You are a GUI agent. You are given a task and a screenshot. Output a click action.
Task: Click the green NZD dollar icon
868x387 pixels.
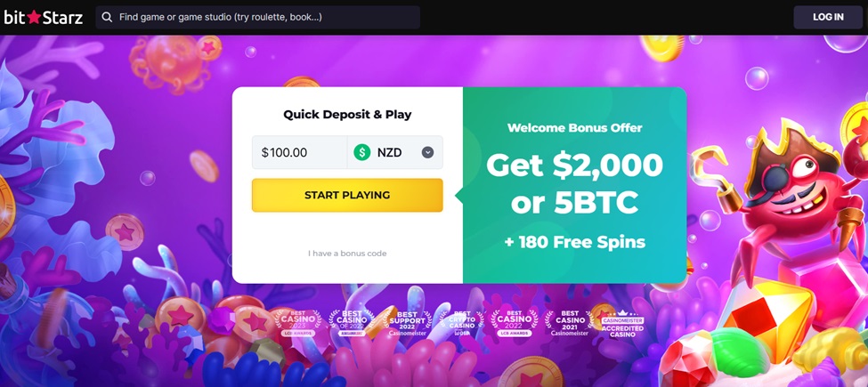point(361,152)
